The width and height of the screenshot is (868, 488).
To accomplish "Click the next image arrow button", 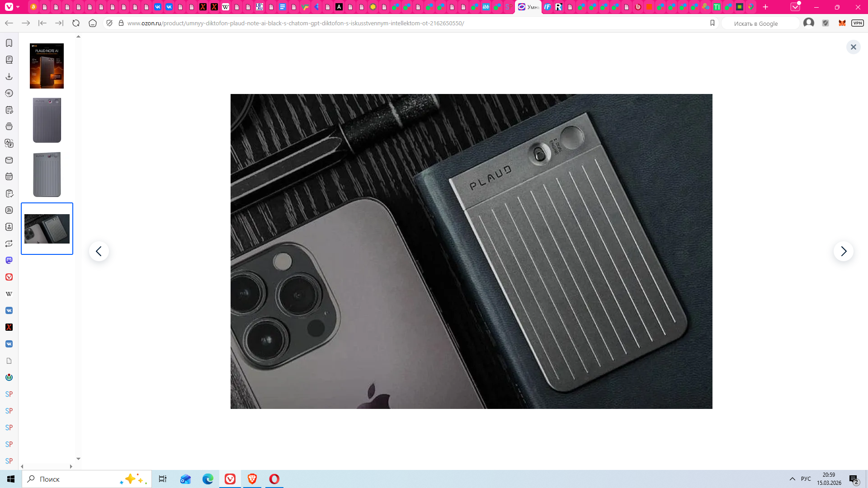I will tap(843, 251).
